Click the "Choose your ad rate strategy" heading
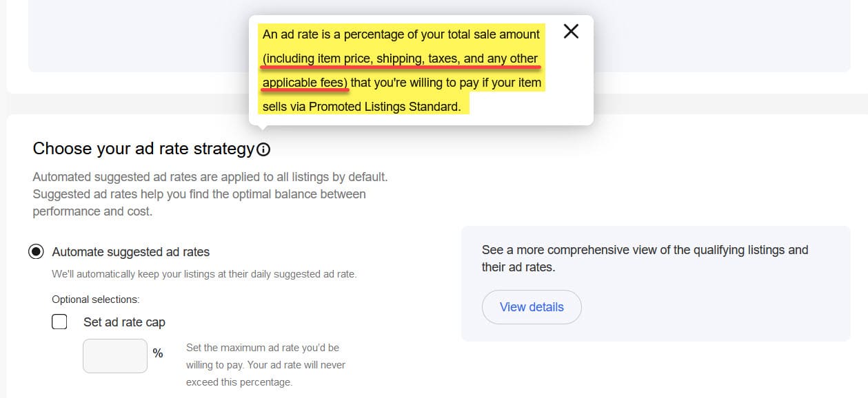 coord(143,149)
